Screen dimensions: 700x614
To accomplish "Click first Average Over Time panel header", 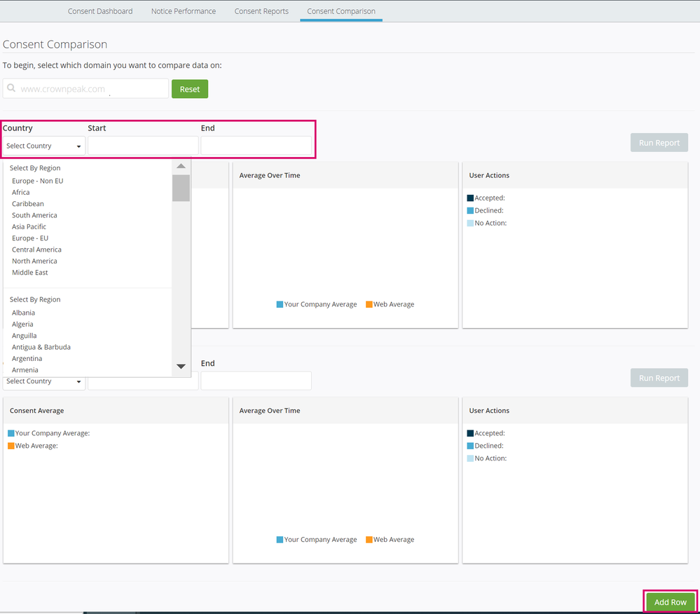I will 345,175.
